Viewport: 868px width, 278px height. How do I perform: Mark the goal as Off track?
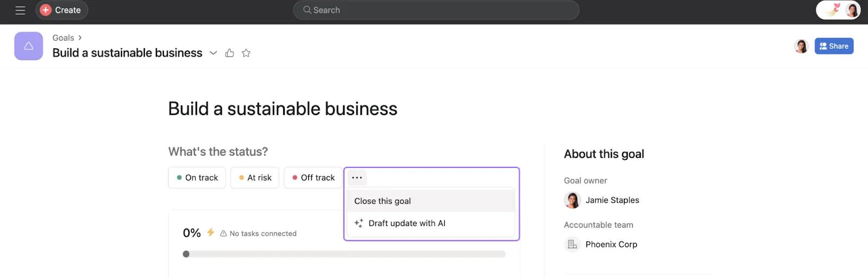313,178
